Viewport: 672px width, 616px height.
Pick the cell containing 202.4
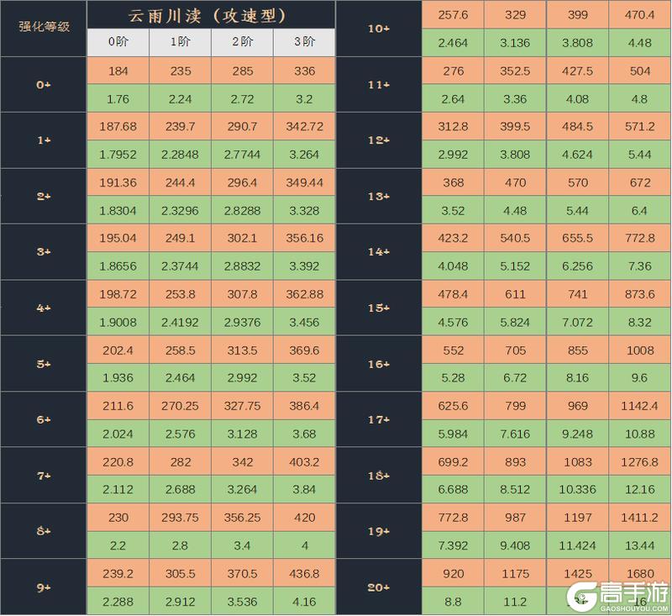click(x=118, y=350)
